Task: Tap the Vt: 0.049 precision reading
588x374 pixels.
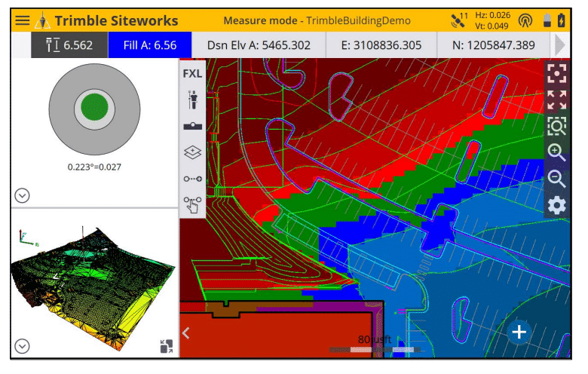Action: [492, 26]
